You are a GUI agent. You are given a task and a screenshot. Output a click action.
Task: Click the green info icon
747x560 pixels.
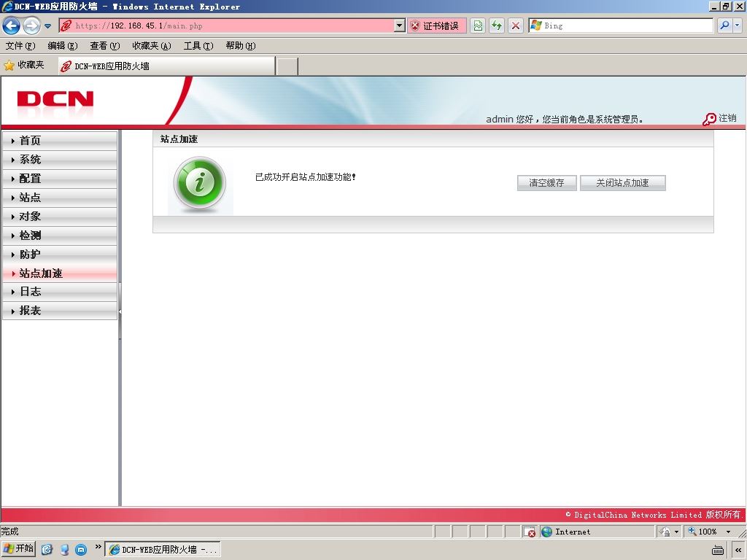200,183
